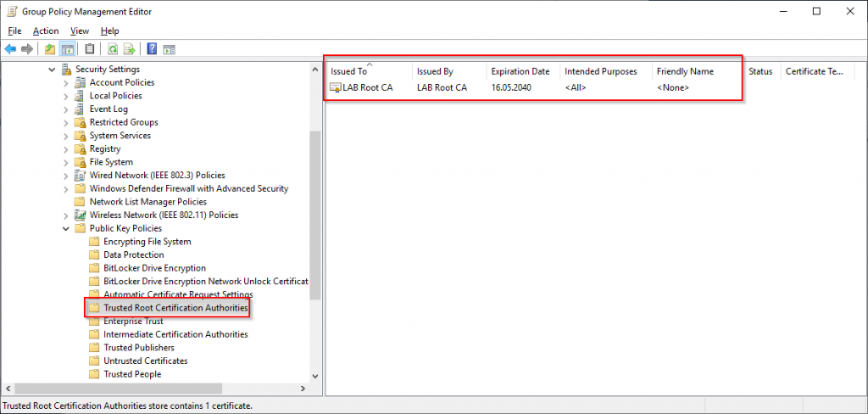Open the File menu
The width and height of the screenshot is (868, 414).
pos(14,31)
